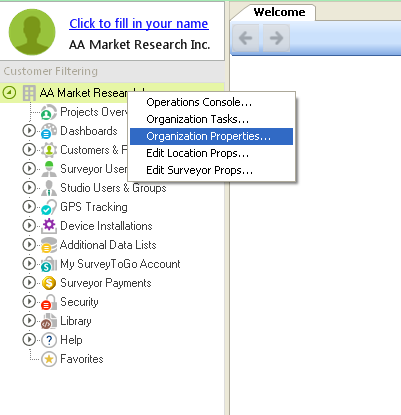Expand the Customers node
Screen dimensions: 401x415
point(29,150)
